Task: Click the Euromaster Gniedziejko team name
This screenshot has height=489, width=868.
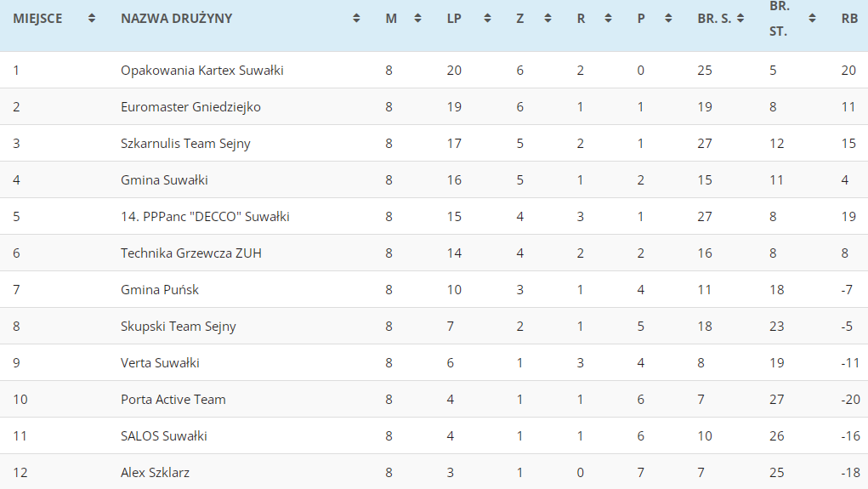Action: click(190, 107)
